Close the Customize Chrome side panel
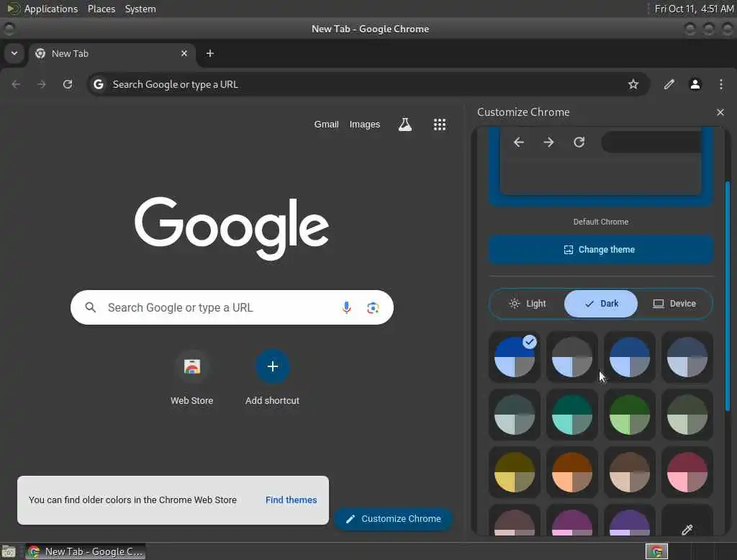The width and height of the screenshot is (737, 560). point(720,112)
